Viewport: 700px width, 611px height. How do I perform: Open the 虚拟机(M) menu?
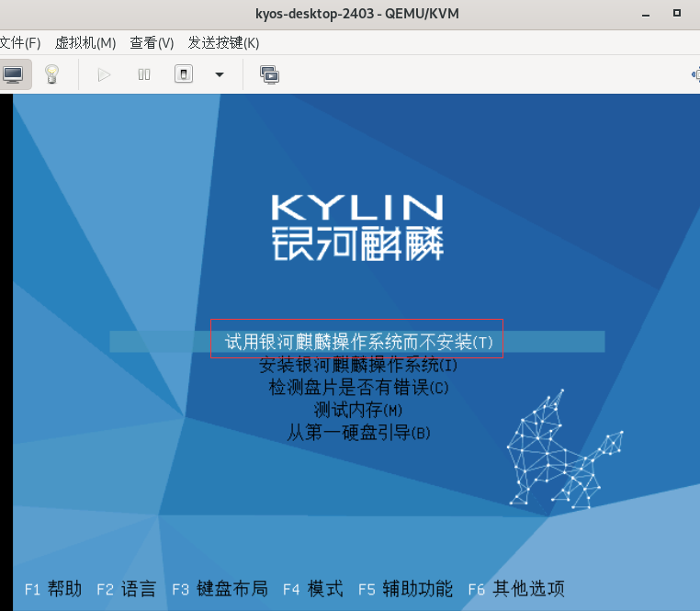pyautogui.click(x=85, y=43)
